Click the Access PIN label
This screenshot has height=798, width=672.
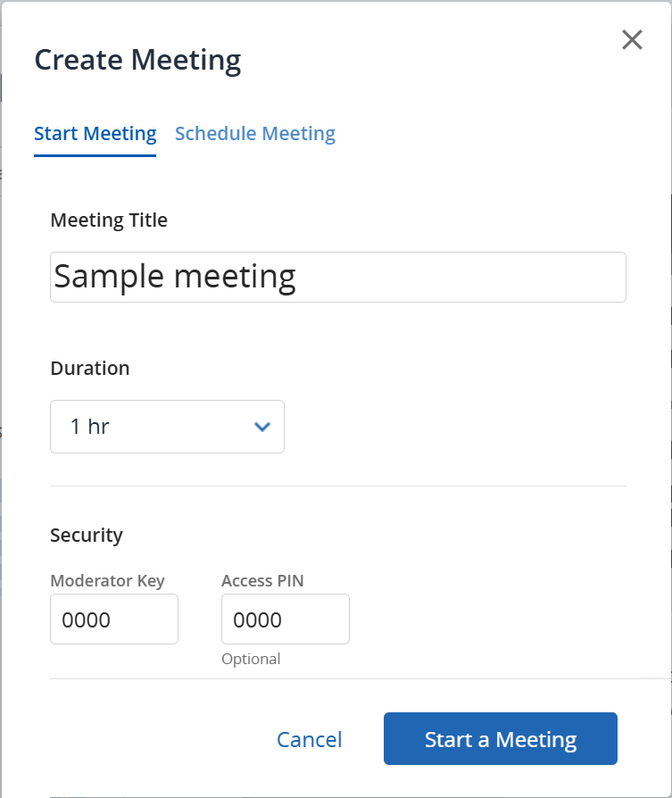[x=262, y=580]
